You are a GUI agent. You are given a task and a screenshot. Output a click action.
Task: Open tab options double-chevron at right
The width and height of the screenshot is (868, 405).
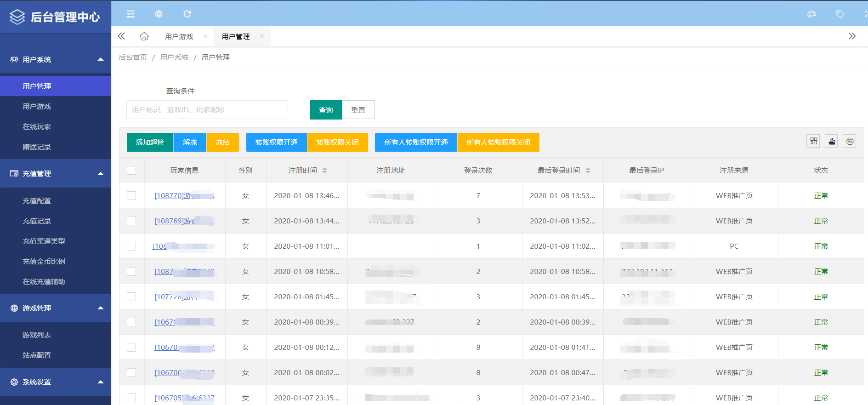coord(852,36)
